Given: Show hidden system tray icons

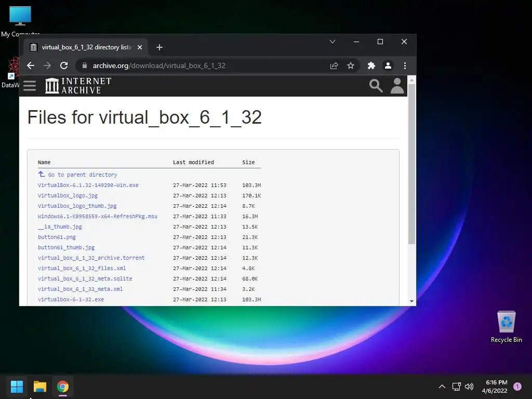Looking at the screenshot, I should click(442, 387).
